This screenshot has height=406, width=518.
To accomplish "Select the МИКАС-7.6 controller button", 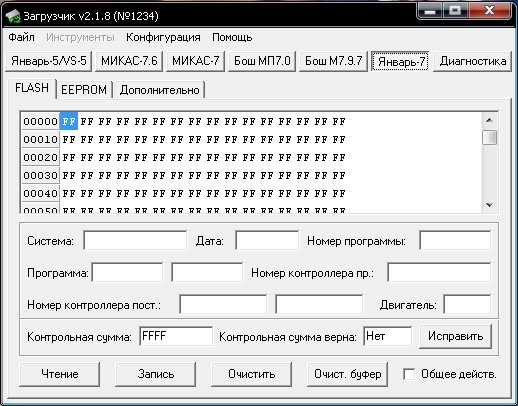I will pos(129,61).
